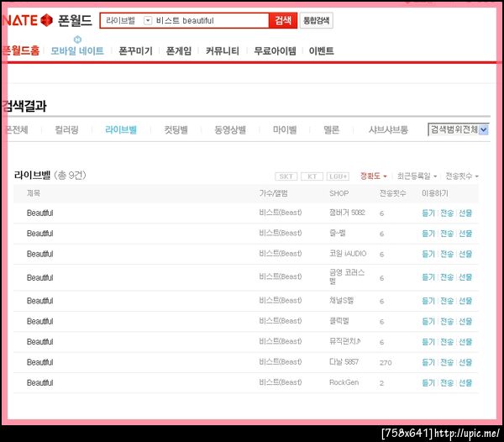The width and height of the screenshot is (504, 442).
Task: Click 비스트(Beast) artist in 클릭벨 row
Action: 281,321
